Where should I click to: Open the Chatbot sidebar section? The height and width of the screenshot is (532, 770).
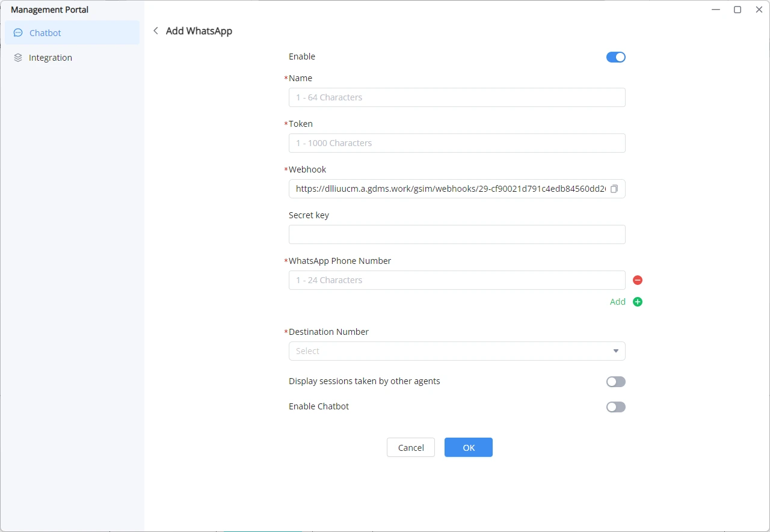coord(72,33)
